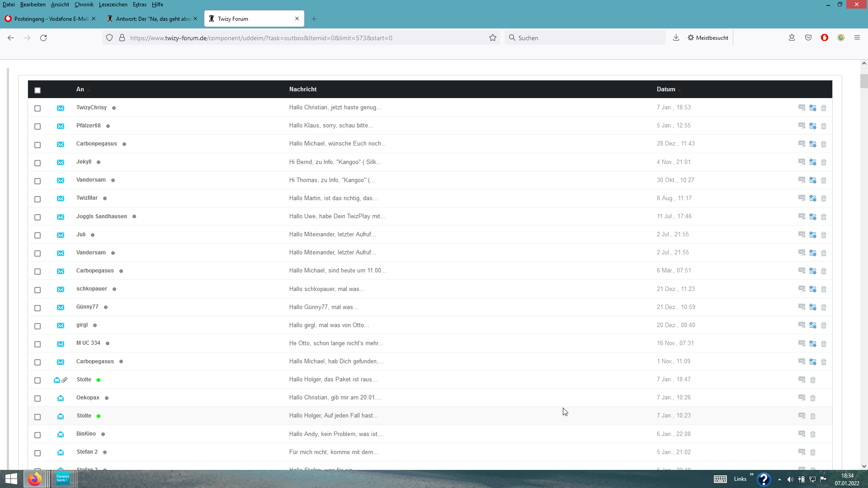Image resolution: width=868 pixels, height=488 pixels.
Task: Click the envelope icon beside Jekyll
Action: [61, 162]
